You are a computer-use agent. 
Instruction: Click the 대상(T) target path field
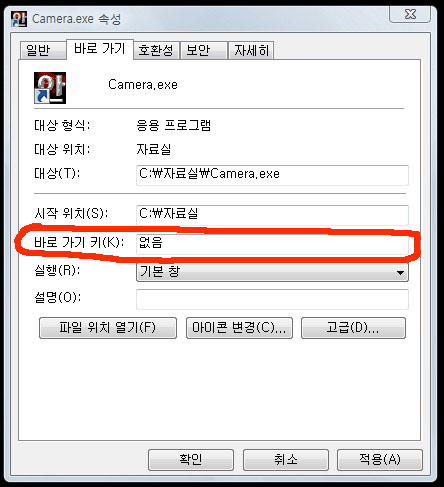point(272,175)
